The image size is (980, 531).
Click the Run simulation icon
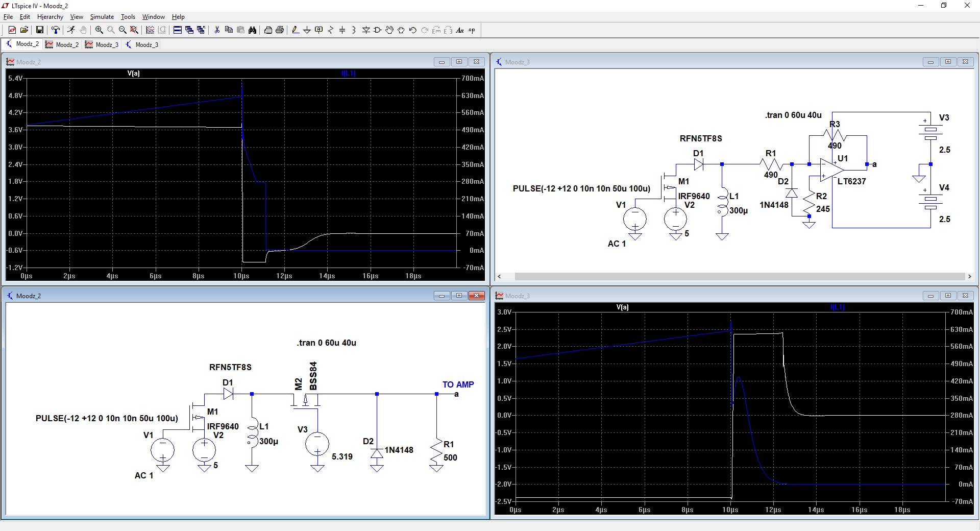71,30
